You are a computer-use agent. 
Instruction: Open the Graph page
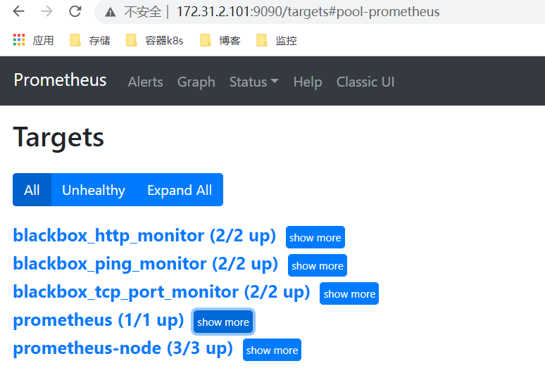tap(196, 82)
